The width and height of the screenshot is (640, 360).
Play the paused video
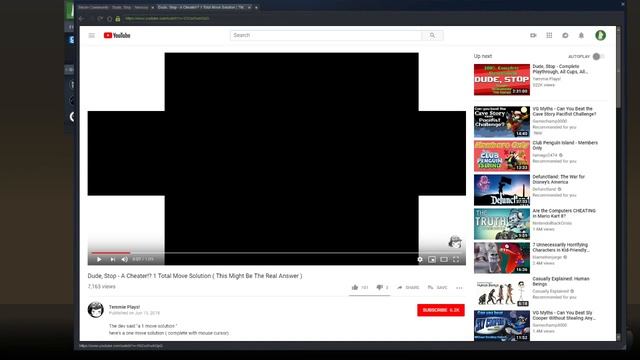tap(99, 259)
